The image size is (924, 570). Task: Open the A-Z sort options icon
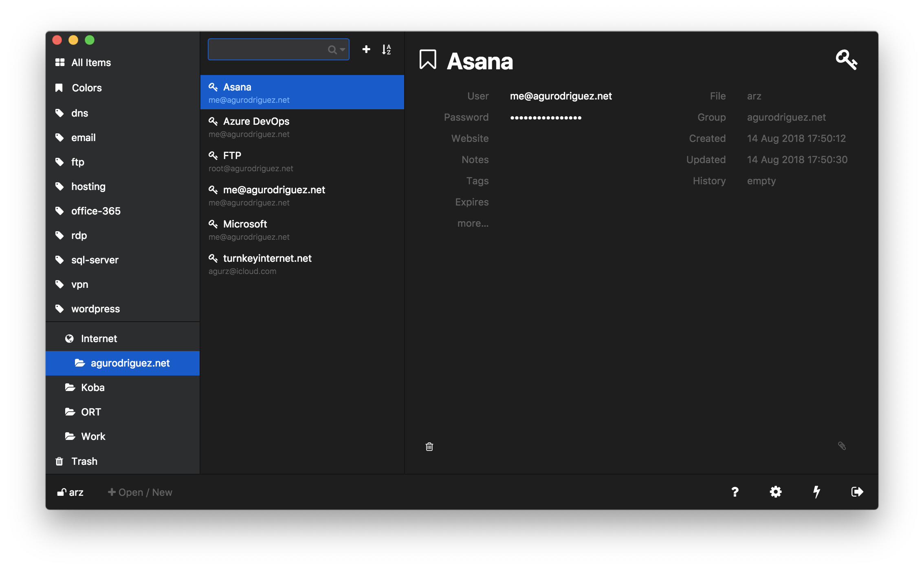click(386, 49)
